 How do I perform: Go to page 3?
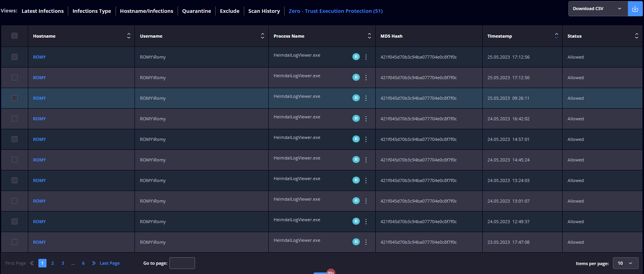click(63, 263)
